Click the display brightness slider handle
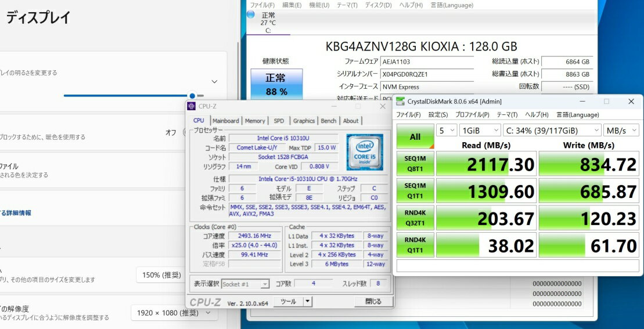This screenshot has width=644, height=329. (192, 96)
